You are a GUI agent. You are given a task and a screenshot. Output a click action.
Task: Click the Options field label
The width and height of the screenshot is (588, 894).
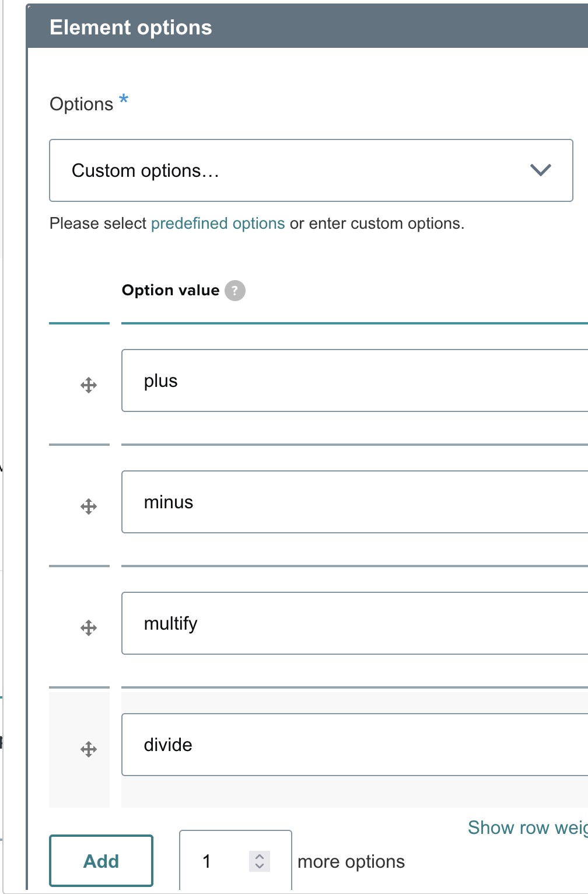click(x=82, y=104)
